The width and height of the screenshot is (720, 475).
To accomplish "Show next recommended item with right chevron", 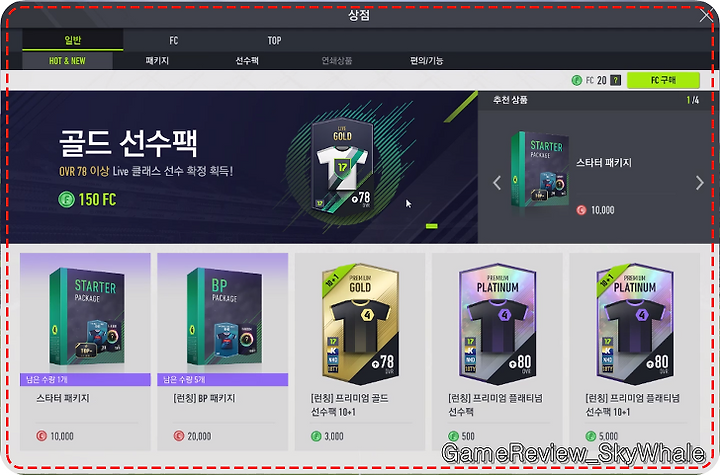I will coord(699,183).
